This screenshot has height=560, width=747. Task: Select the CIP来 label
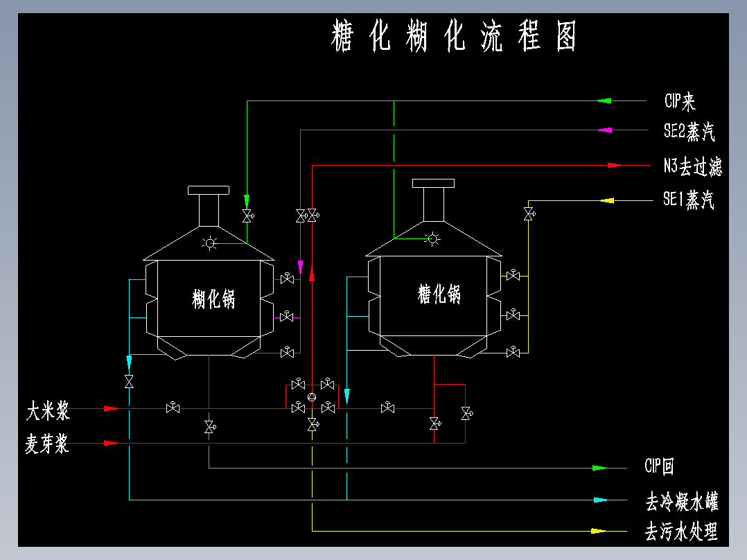coord(680,101)
